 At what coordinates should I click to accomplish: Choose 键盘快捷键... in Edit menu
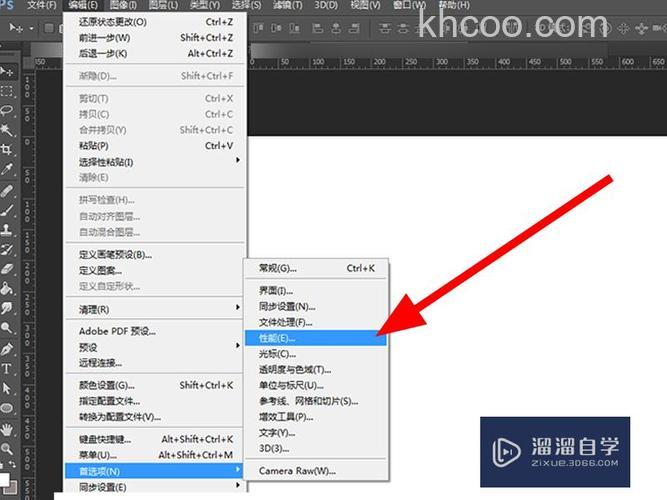coord(155,439)
